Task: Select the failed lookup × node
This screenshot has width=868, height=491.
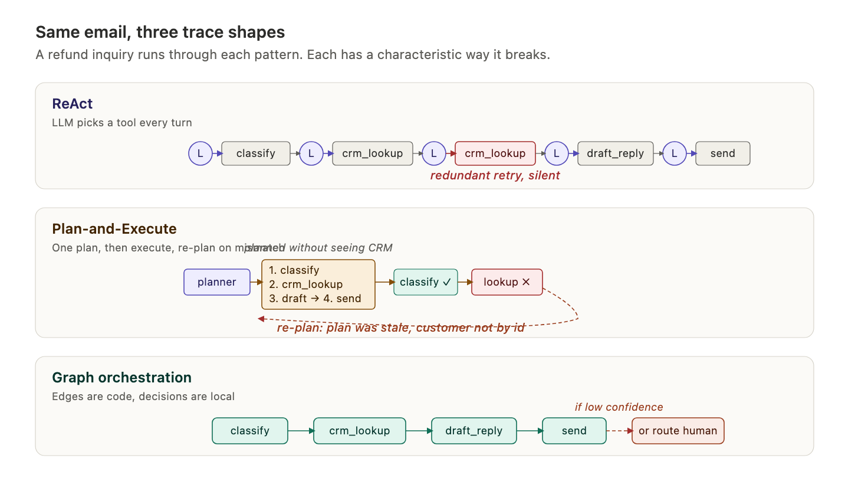Action: point(507,282)
